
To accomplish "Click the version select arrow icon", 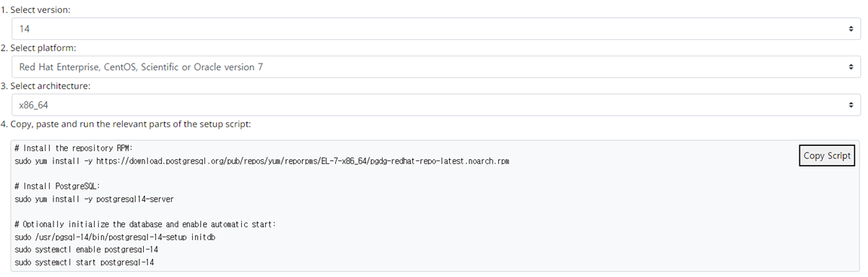I will pyautogui.click(x=851, y=28).
